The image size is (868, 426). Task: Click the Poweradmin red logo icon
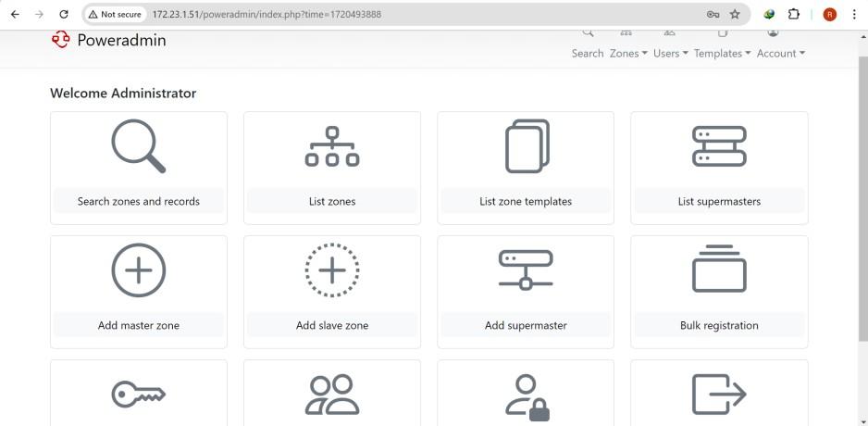60,39
